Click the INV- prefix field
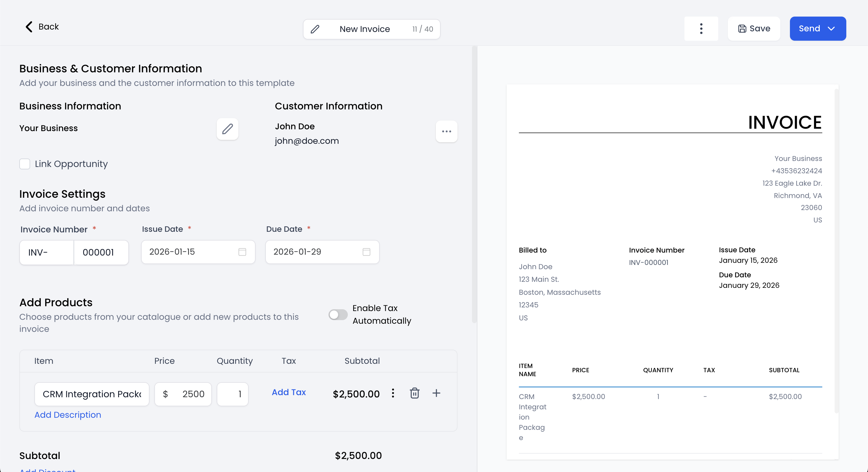The height and width of the screenshot is (472, 868). tap(47, 252)
